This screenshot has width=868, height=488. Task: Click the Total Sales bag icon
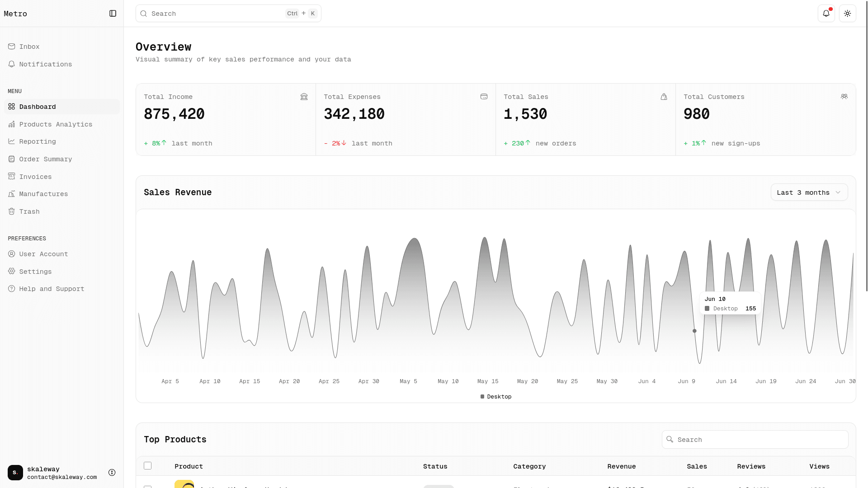(x=664, y=97)
